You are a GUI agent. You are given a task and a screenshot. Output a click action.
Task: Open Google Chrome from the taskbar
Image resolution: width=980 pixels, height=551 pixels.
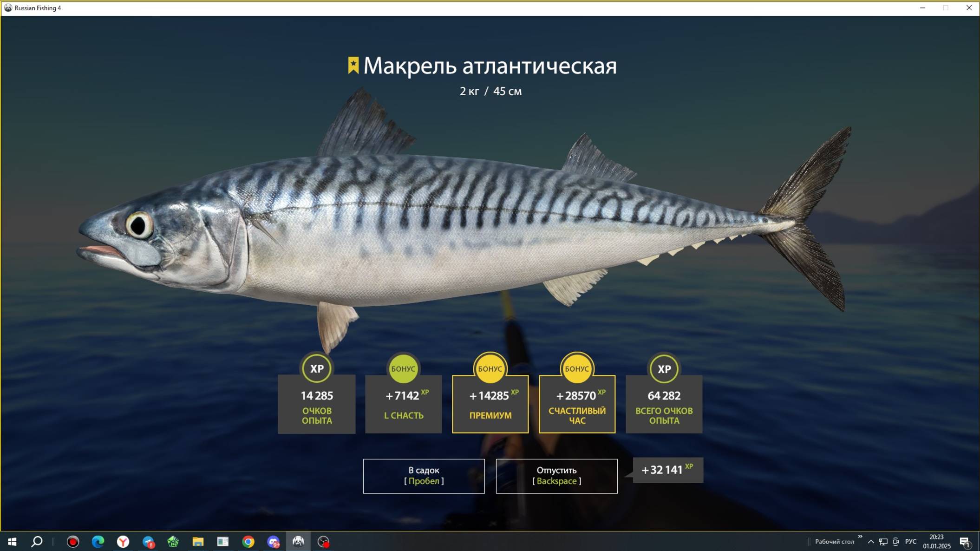coord(248,542)
